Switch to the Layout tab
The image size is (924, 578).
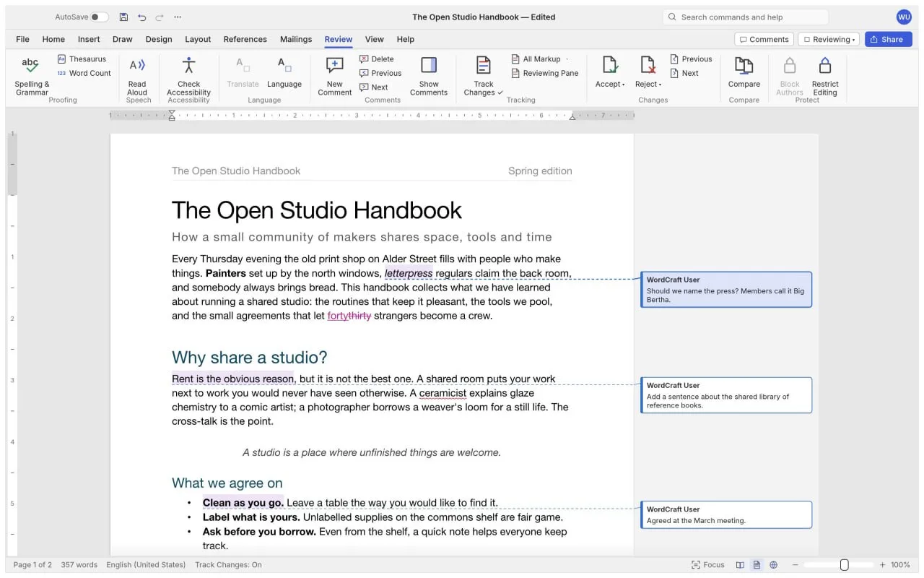pyautogui.click(x=198, y=40)
